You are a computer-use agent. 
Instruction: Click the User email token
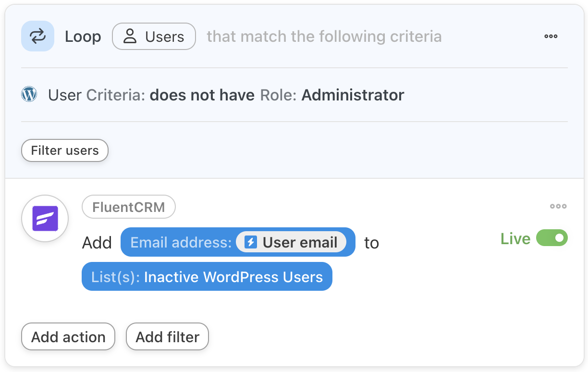point(291,242)
